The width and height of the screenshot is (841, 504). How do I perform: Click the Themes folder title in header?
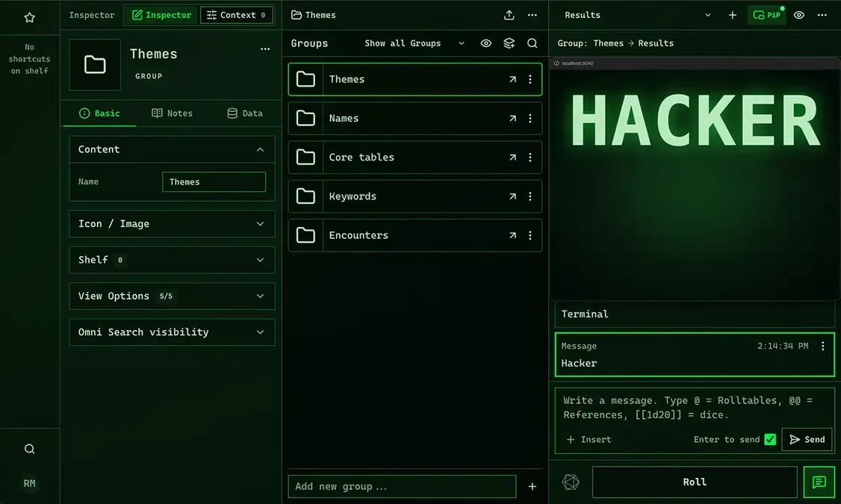pyautogui.click(x=314, y=15)
